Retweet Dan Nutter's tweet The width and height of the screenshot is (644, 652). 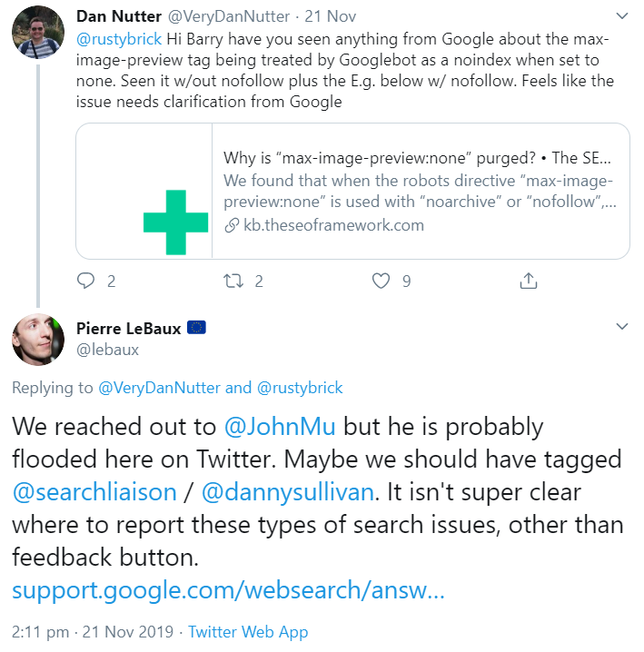point(234,282)
